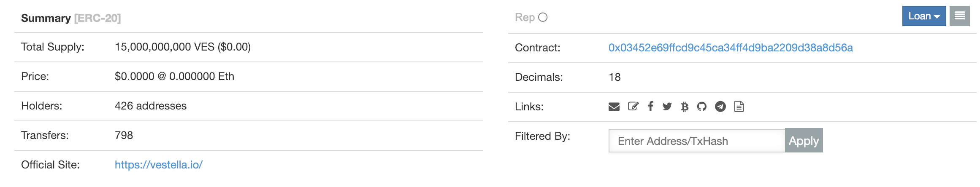The height and width of the screenshot is (187, 980).
Task: Open the Telegram channel icon
Action: click(720, 107)
